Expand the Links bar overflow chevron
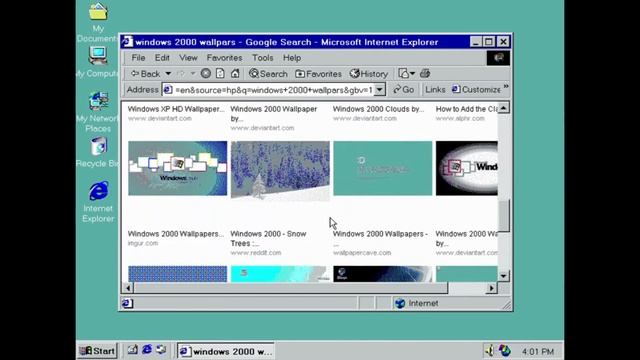 click(506, 87)
